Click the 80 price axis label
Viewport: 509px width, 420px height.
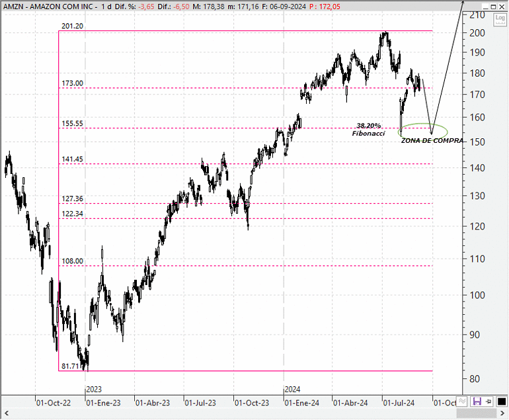coord(475,379)
